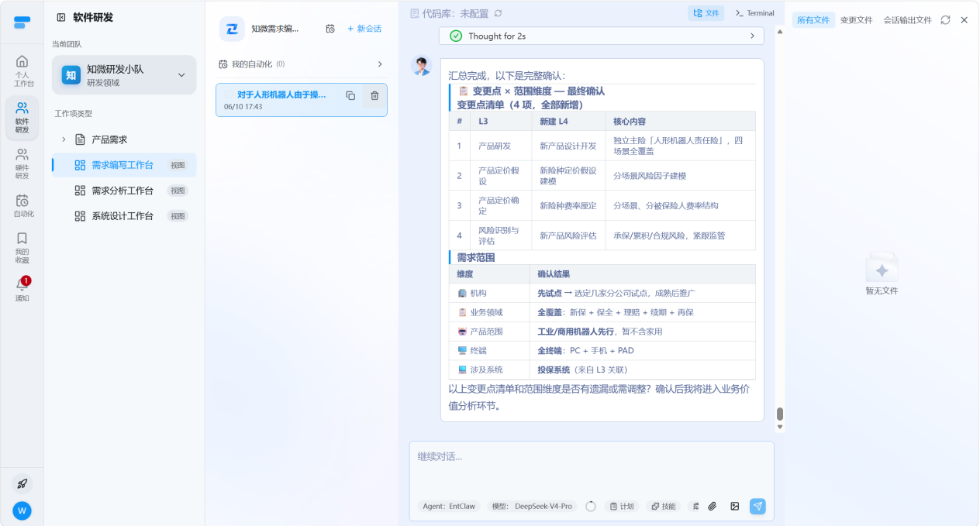The width and height of the screenshot is (980, 526).
Task: Open 系统设计工作台 view
Action: (124, 216)
